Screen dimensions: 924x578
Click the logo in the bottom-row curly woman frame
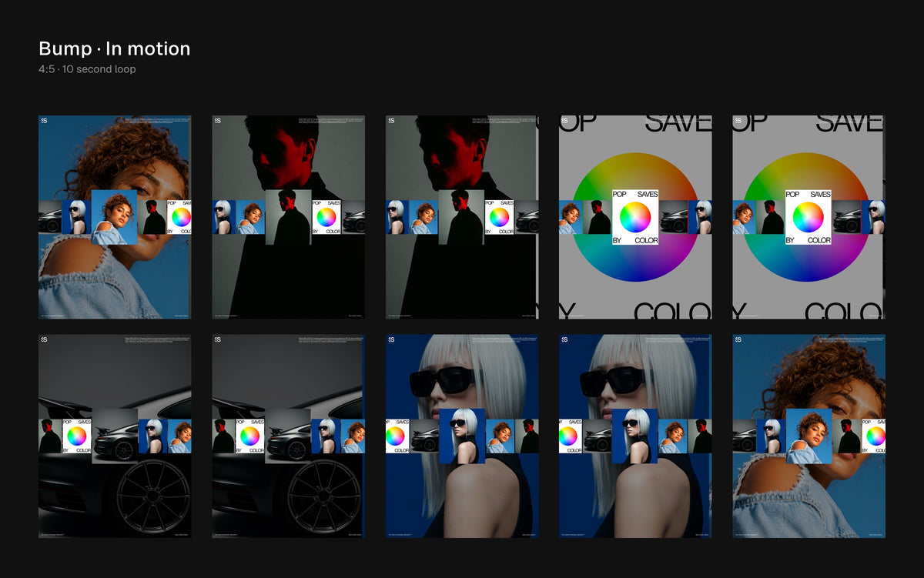pos(738,339)
